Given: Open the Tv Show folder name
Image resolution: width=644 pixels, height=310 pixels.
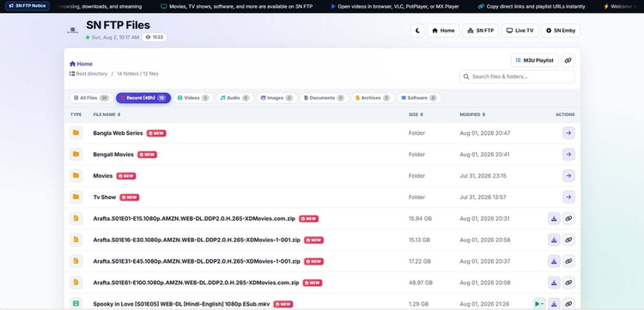Looking at the screenshot, I should [x=105, y=198].
